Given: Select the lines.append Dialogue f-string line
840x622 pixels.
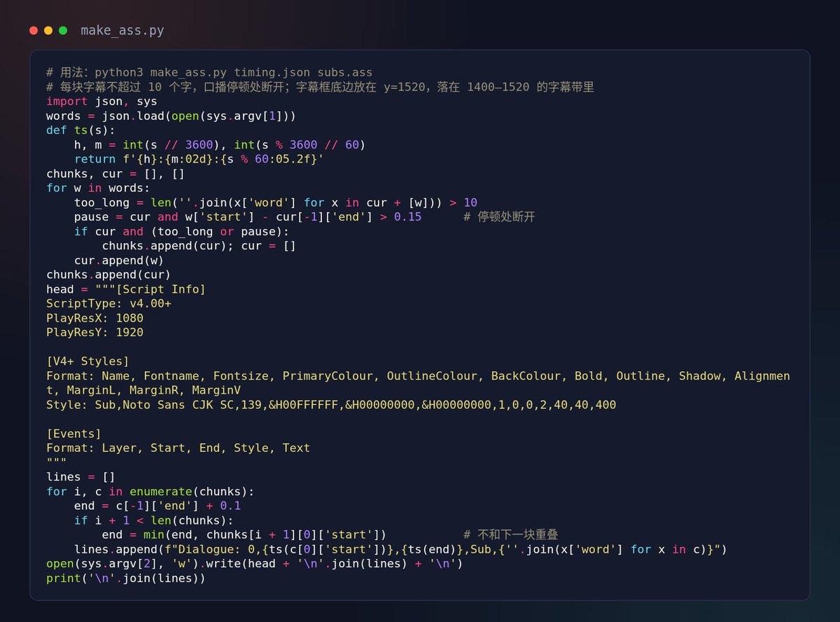Looking at the screenshot, I should coord(400,549).
